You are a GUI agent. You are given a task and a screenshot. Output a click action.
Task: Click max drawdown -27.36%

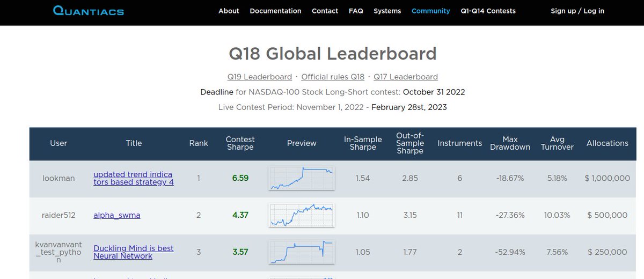click(x=510, y=215)
